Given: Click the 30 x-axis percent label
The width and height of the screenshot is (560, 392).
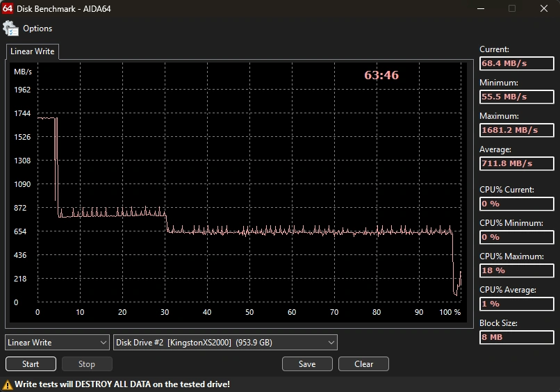Looking at the screenshot, I should click(165, 312).
